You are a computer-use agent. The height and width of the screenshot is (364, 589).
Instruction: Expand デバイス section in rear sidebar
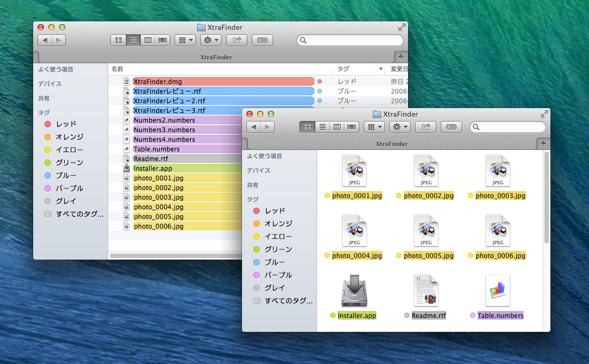coord(50,84)
